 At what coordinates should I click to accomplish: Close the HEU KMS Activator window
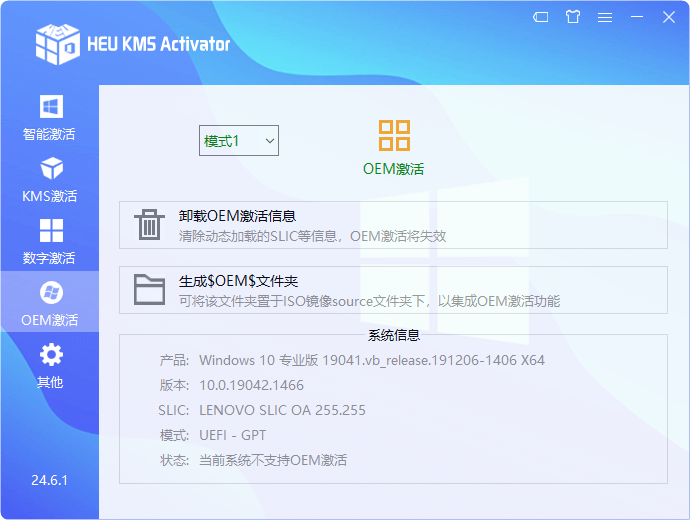[x=669, y=17]
